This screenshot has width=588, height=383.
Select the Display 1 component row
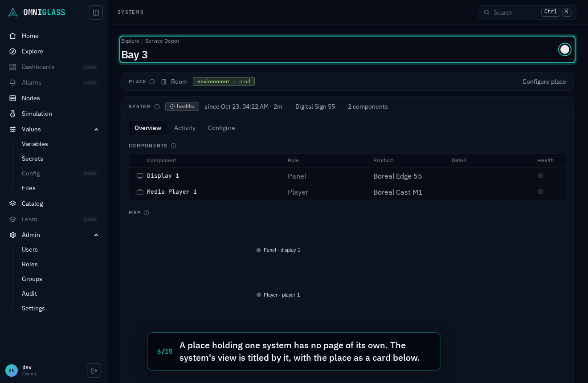pos(347,176)
